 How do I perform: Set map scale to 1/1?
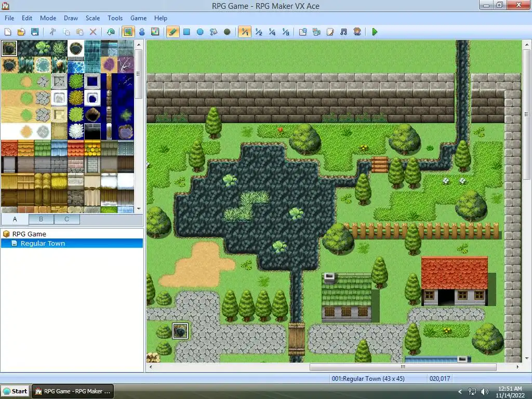245,32
